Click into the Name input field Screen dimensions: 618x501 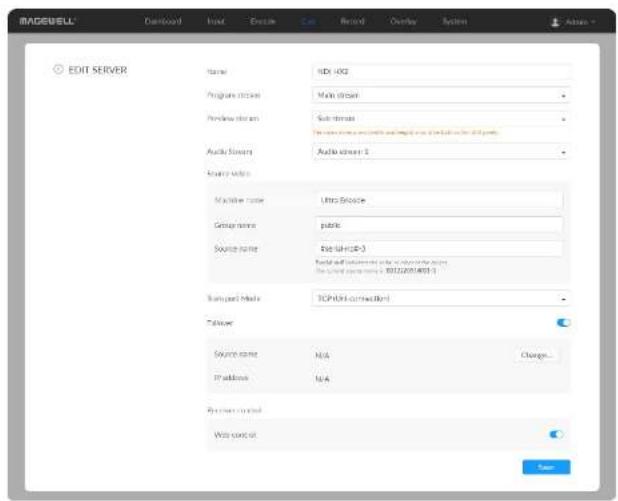(441, 72)
